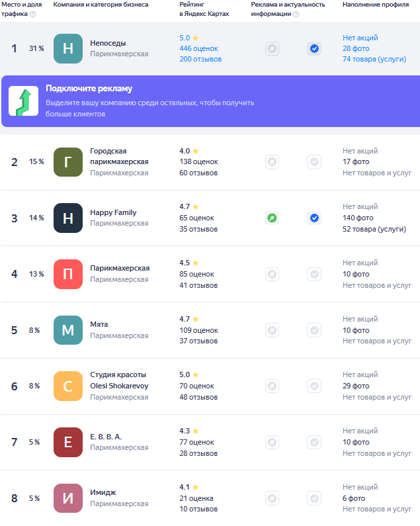Click the Городская парикмахерская avatar icon
Screen dimensions: 420x526
(68, 162)
